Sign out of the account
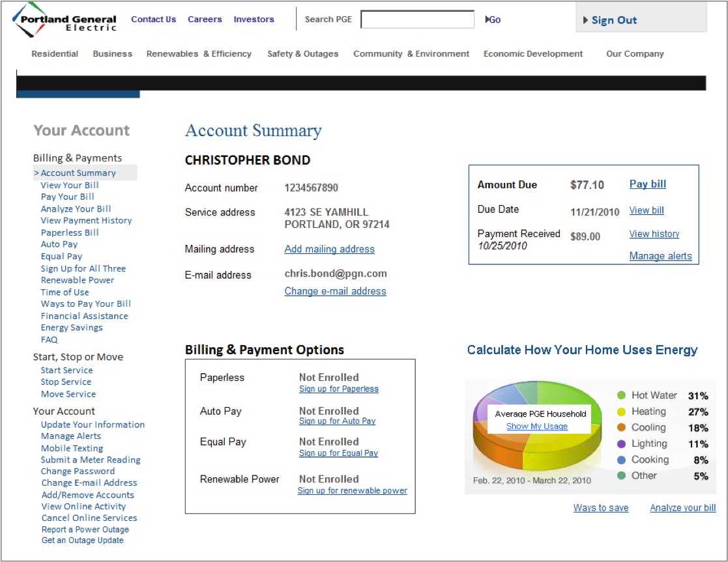 (x=609, y=20)
